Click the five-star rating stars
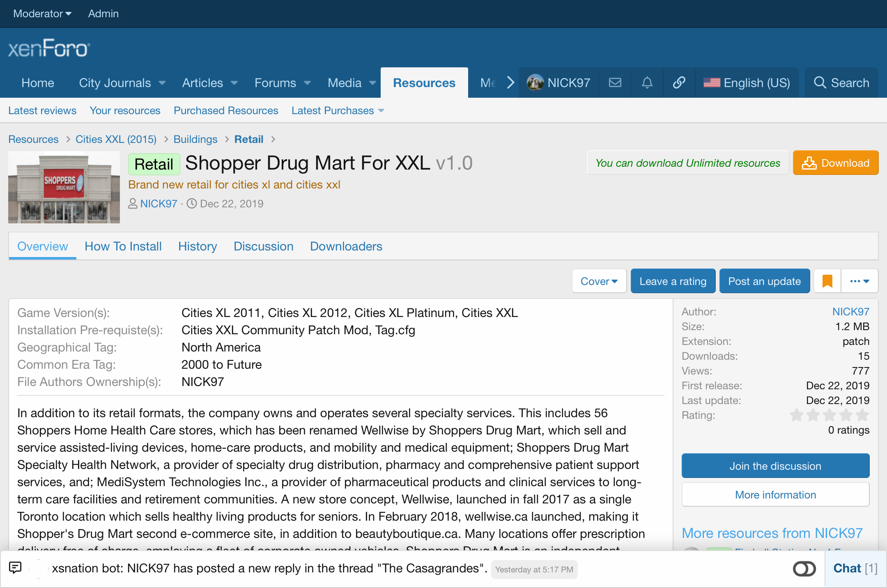The height and width of the screenshot is (588, 887). pyautogui.click(x=829, y=415)
